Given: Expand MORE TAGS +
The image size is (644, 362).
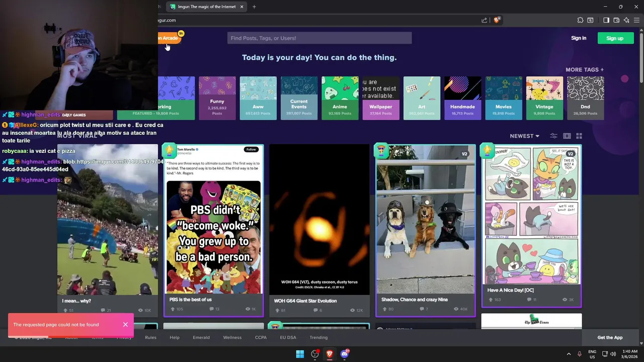Looking at the screenshot, I should tap(585, 70).
